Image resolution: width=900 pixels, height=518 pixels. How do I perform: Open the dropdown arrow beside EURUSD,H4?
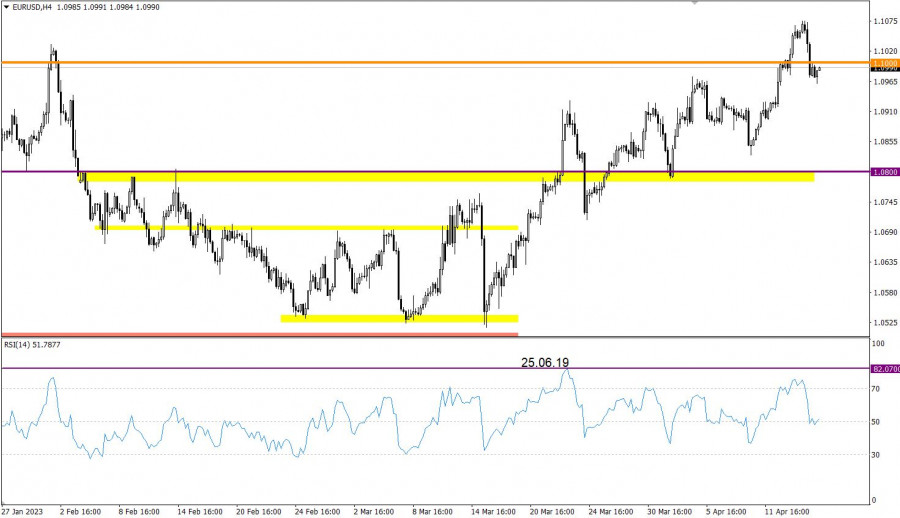click(x=5, y=7)
